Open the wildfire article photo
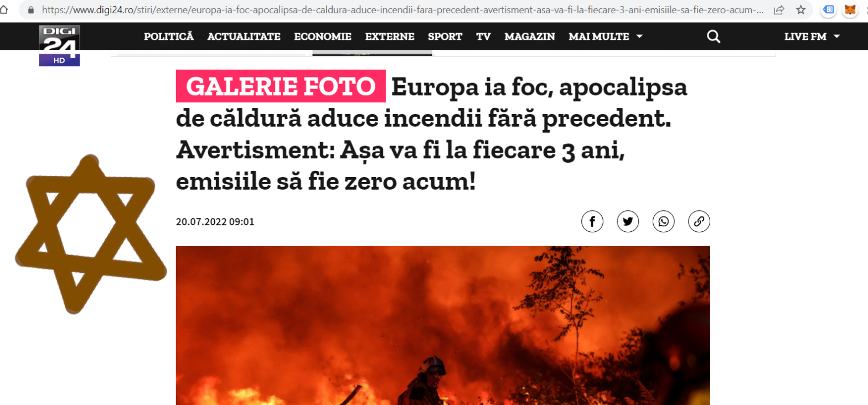This screenshot has width=868, height=405. coord(443,325)
